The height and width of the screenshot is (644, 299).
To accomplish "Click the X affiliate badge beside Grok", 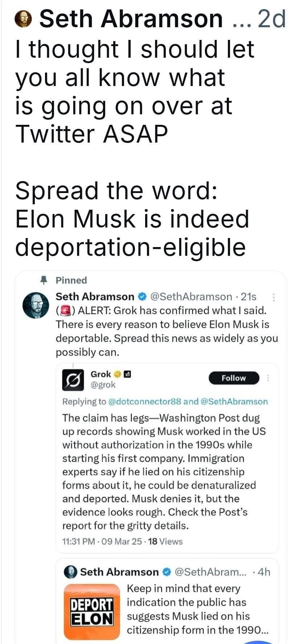I will [127, 374].
